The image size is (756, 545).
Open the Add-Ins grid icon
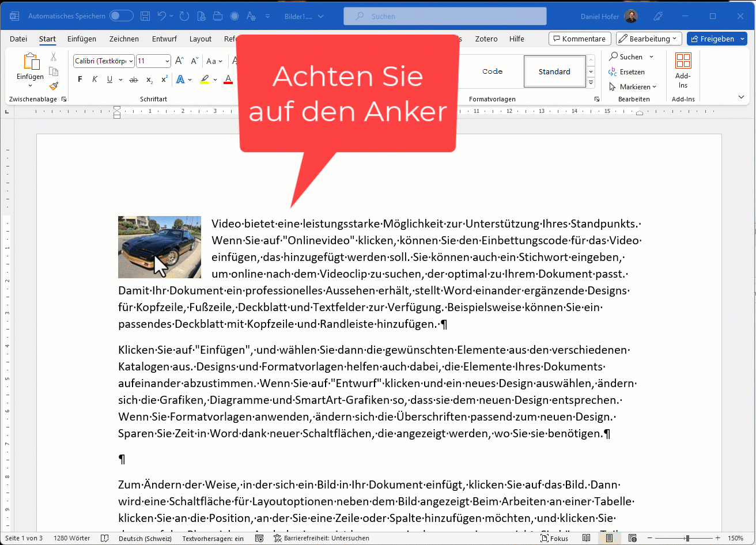point(683,60)
